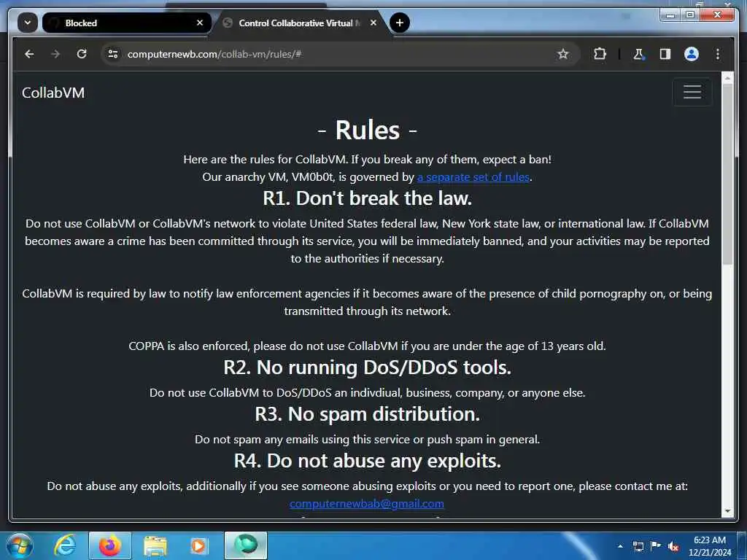Open the Chrome three-dot menu

click(x=718, y=54)
